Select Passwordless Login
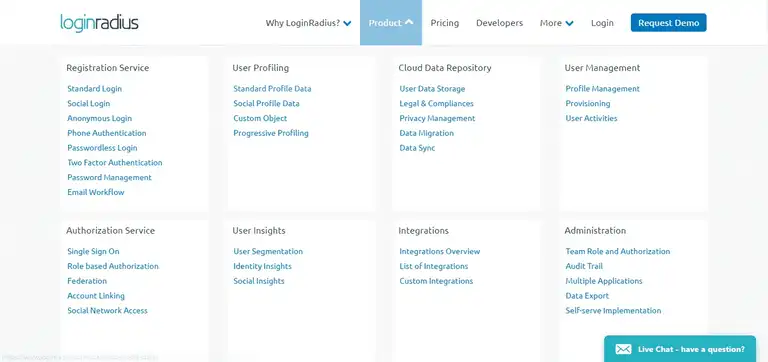Image resolution: width=768 pixels, height=362 pixels. pos(102,147)
